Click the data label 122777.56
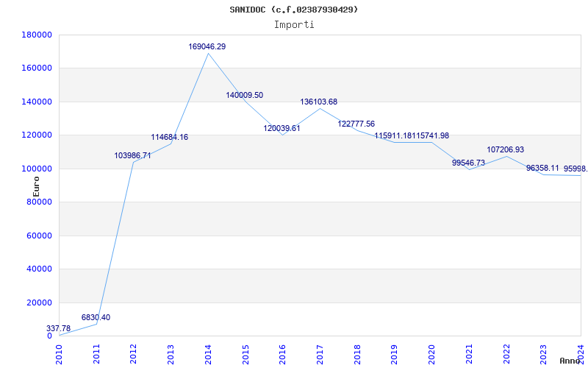The width and height of the screenshot is (588, 368). click(356, 124)
